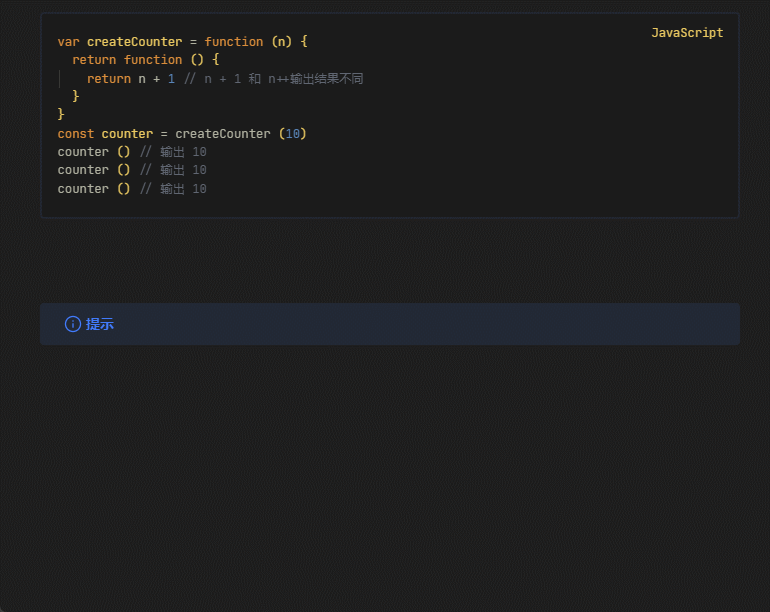770x612 pixels.
Task: Click the 提示 label text
Action: [x=100, y=324]
